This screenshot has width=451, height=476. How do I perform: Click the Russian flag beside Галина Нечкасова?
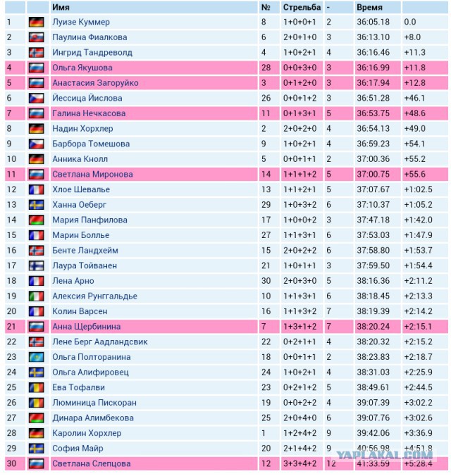(x=37, y=113)
